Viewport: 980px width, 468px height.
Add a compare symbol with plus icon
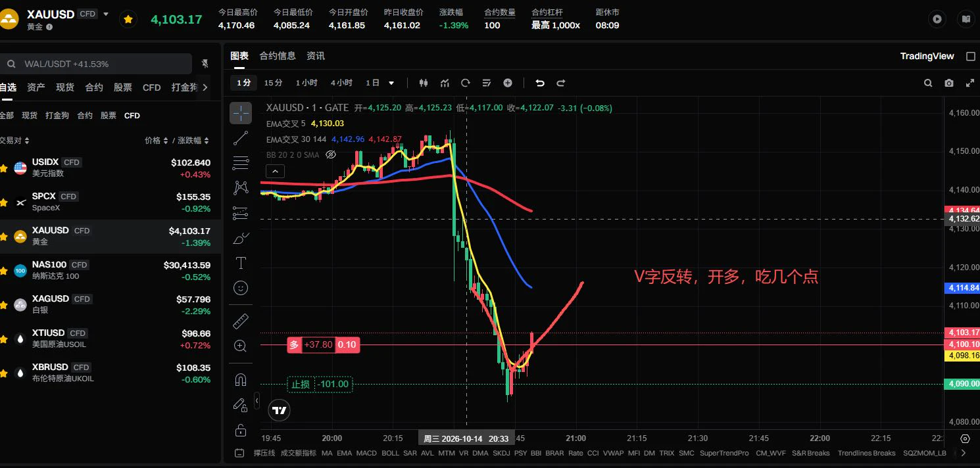tap(508, 83)
